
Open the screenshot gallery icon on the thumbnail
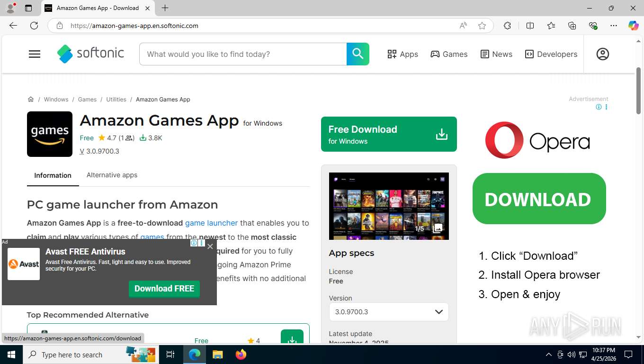438,228
